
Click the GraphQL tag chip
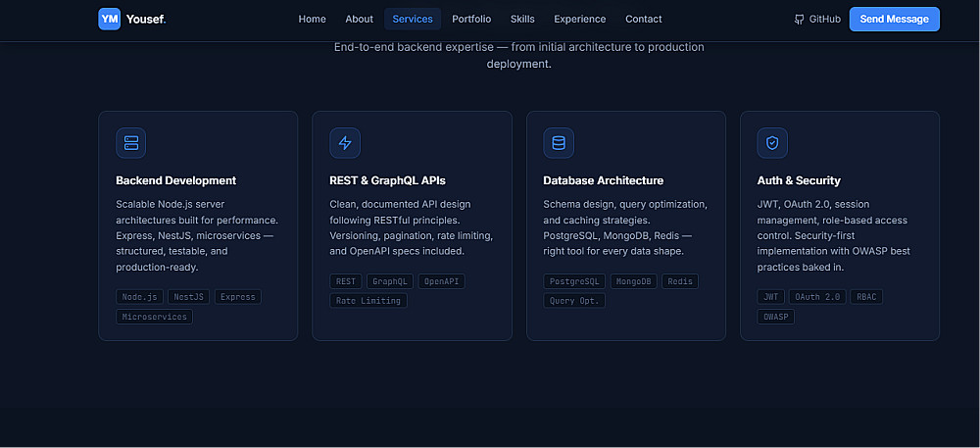coord(390,281)
